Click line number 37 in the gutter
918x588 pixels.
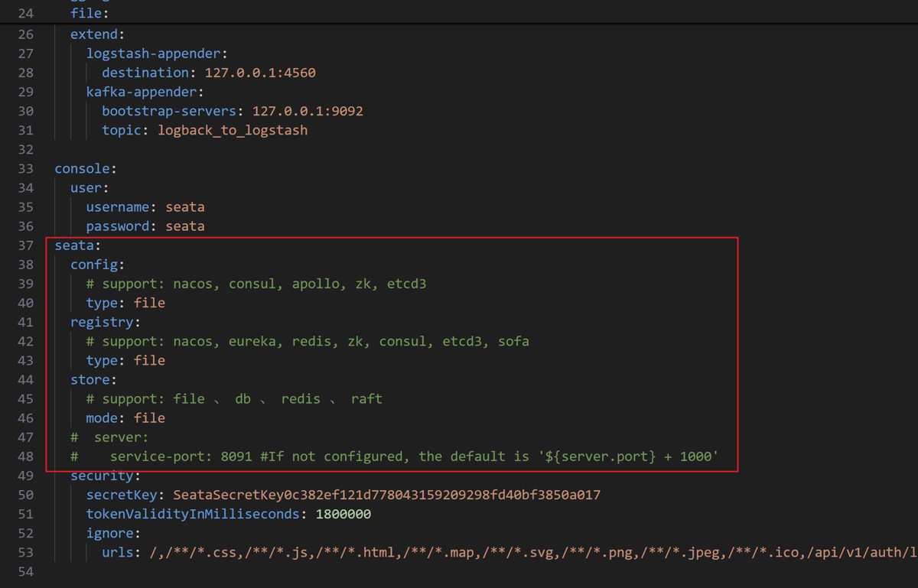click(24, 245)
